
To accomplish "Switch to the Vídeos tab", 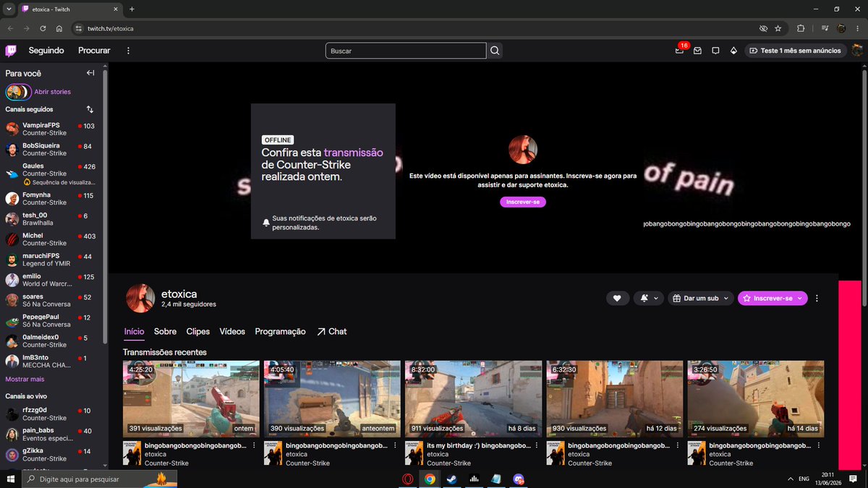I will pyautogui.click(x=232, y=331).
